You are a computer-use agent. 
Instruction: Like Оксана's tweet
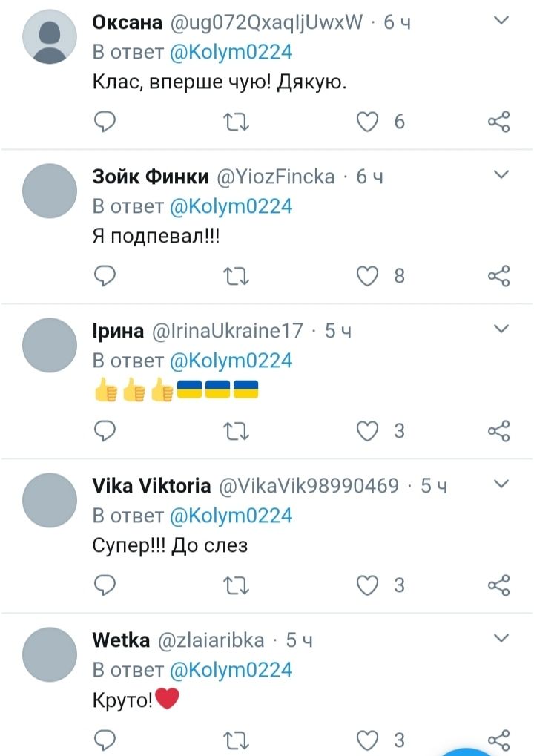[368, 122]
